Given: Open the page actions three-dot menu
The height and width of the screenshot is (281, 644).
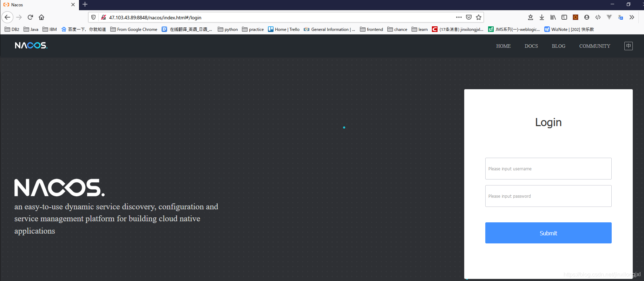Looking at the screenshot, I should click(459, 17).
